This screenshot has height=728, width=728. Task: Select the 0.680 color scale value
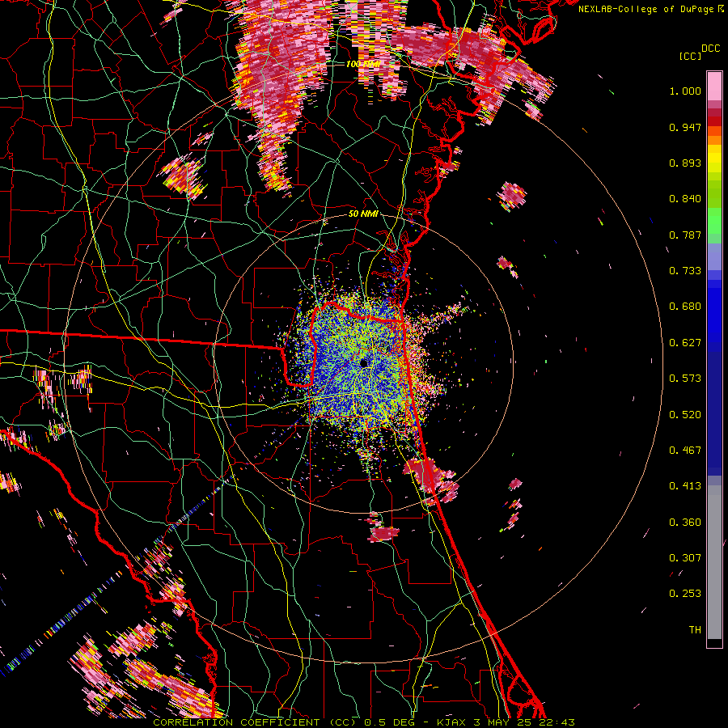click(685, 307)
